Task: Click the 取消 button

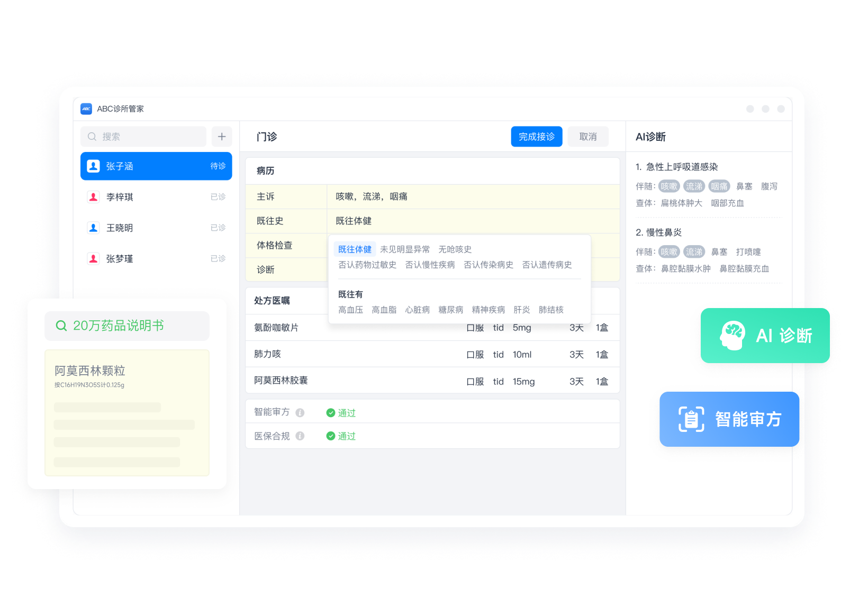Action: coord(587,137)
